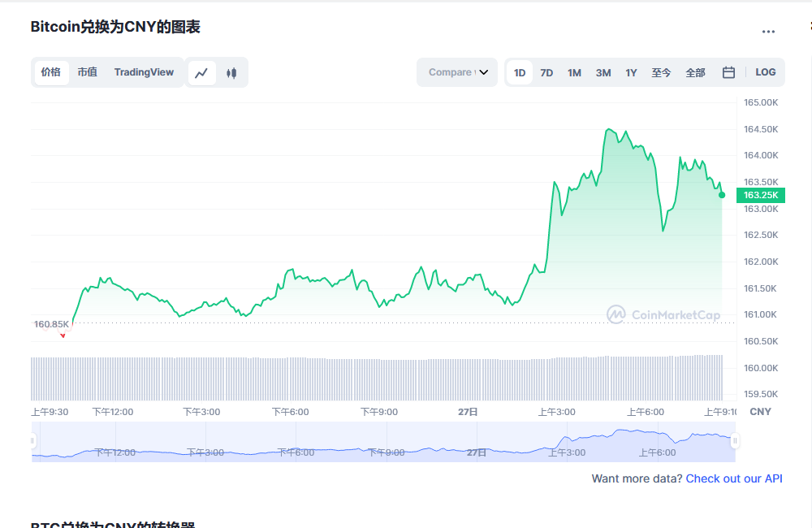Click the 下午12:00 x-axis time label

(x=112, y=412)
